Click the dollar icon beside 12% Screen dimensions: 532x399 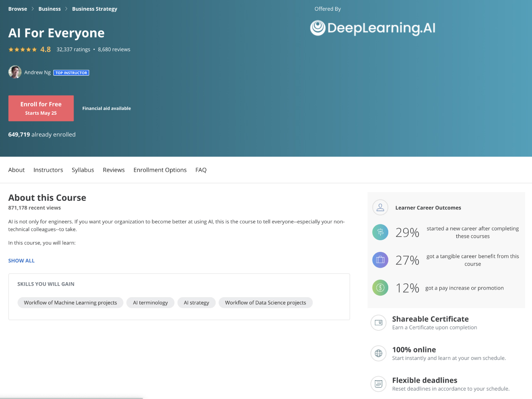tap(380, 288)
